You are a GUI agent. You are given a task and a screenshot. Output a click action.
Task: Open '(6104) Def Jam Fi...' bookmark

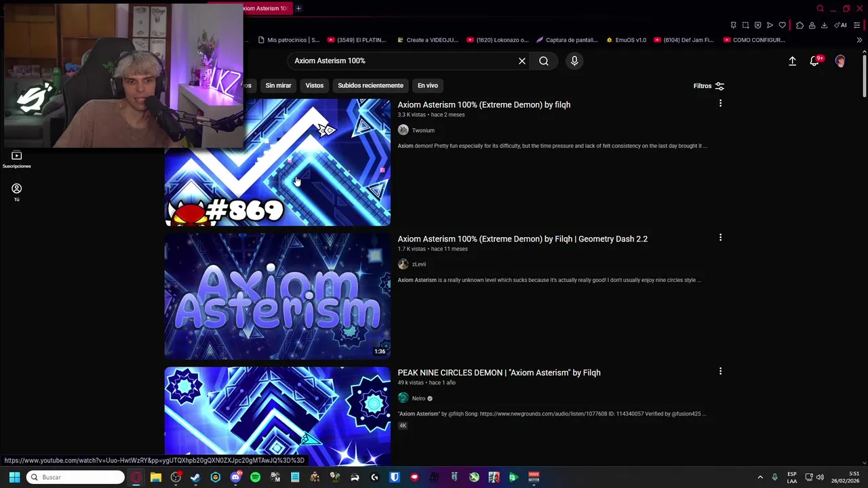(x=684, y=40)
